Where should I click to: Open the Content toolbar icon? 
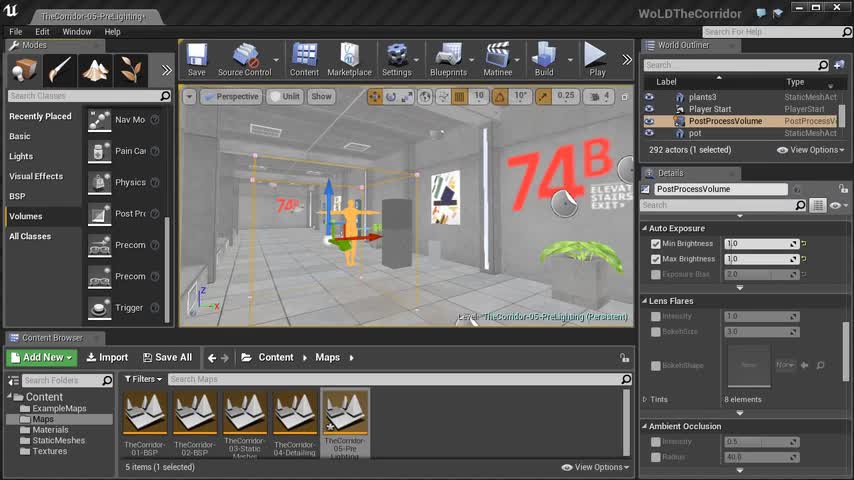pos(304,59)
